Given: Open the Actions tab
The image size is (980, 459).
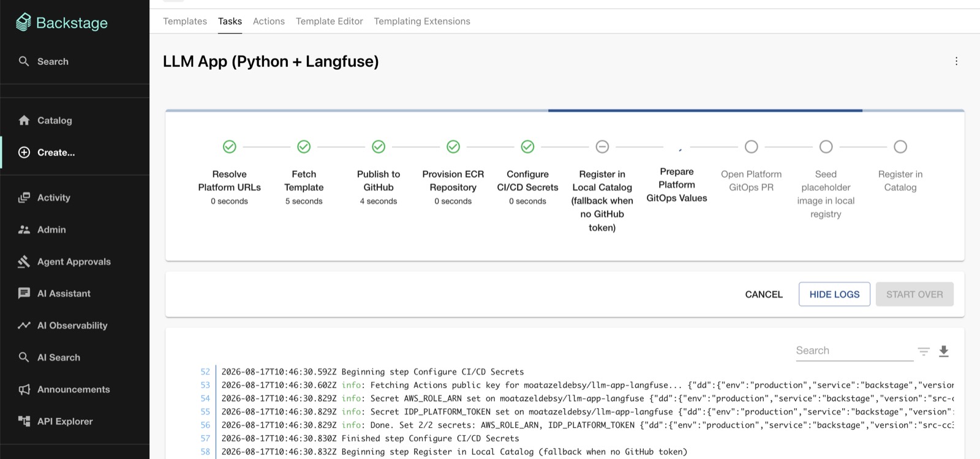Looking at the screenshot, I should (269, 21).
